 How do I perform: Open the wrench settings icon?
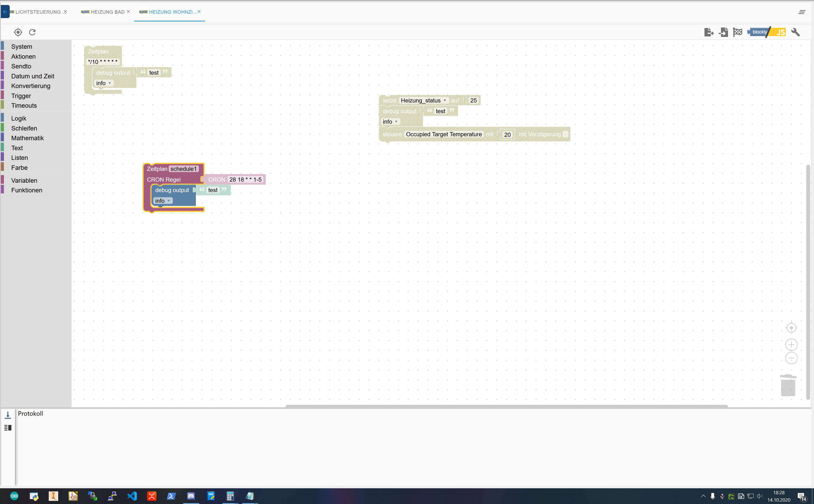coord(795,32)
